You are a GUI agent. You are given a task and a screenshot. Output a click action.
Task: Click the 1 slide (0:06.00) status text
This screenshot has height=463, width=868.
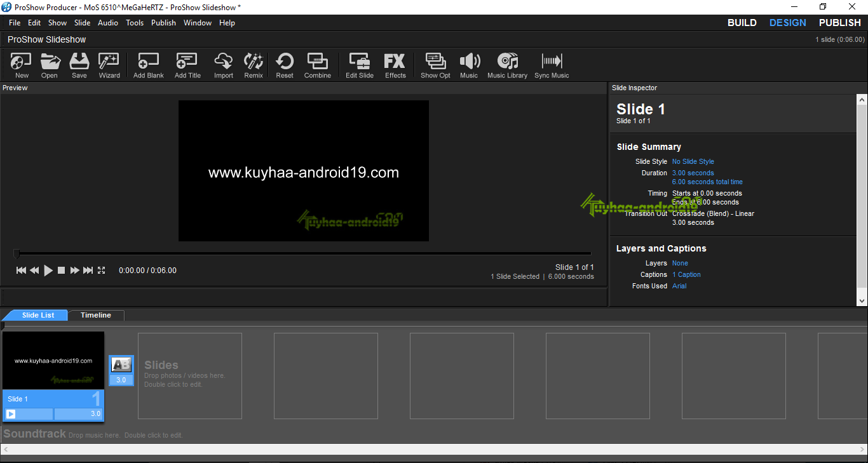click(x=840, y=39)
